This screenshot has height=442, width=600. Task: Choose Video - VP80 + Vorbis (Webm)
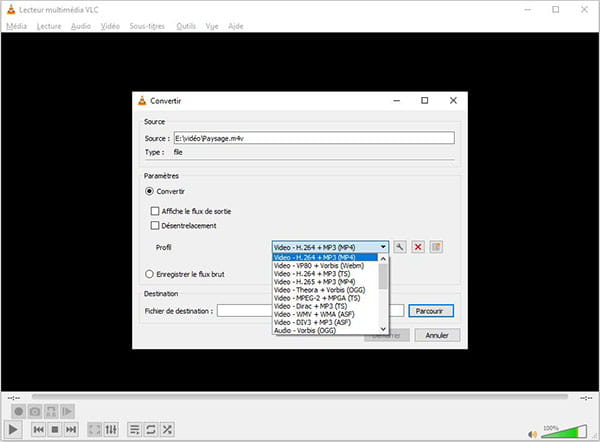click(325, 266)
